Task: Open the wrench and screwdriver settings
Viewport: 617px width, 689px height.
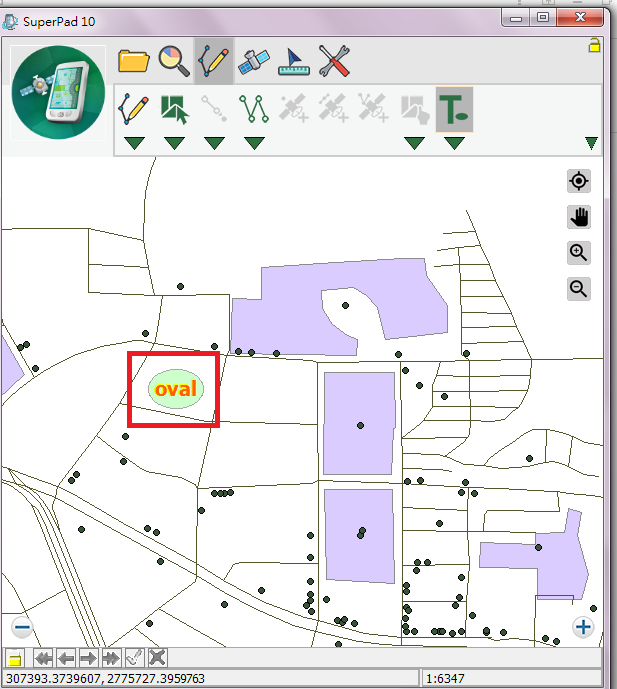Action: [x=334, y=61]
